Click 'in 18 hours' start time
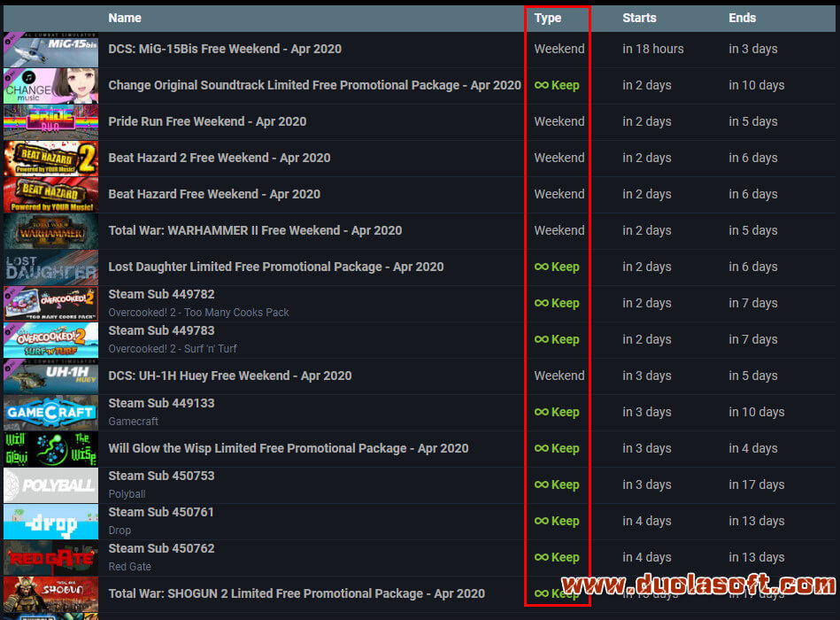The height and width of the screenshot is (620, 840). tap(653, 49)
